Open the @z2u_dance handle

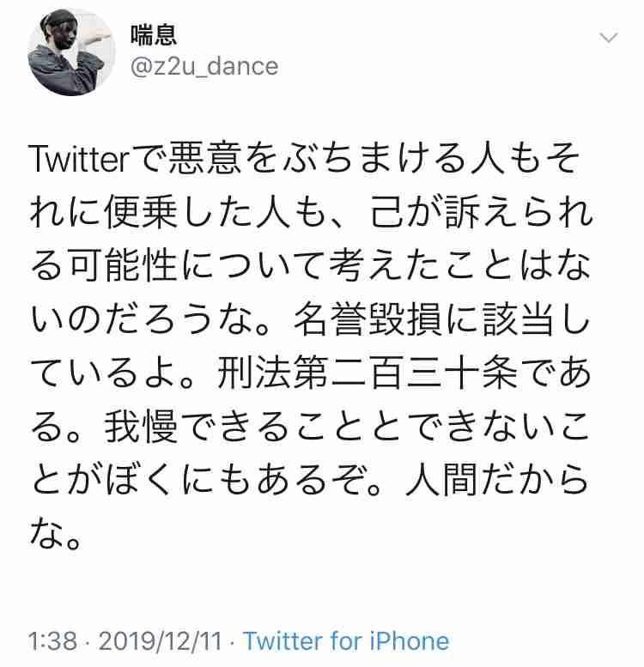click(x=204, y=67)
